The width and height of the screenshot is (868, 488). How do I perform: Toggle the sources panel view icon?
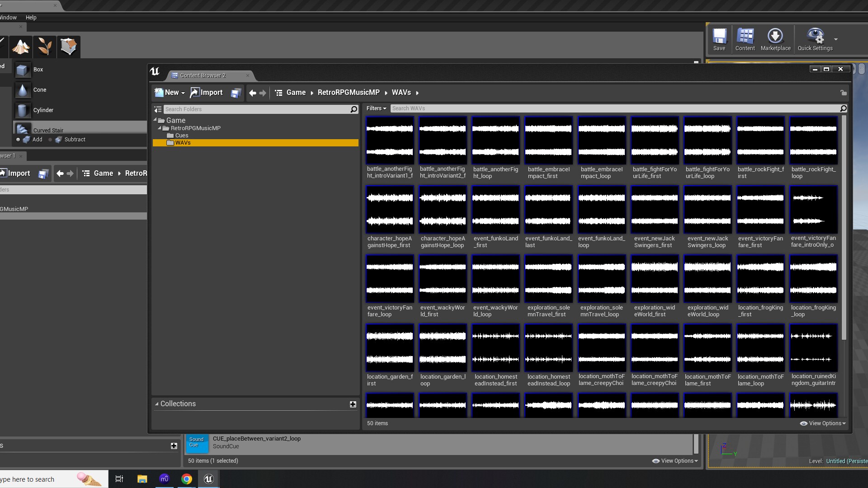point(158,109)
